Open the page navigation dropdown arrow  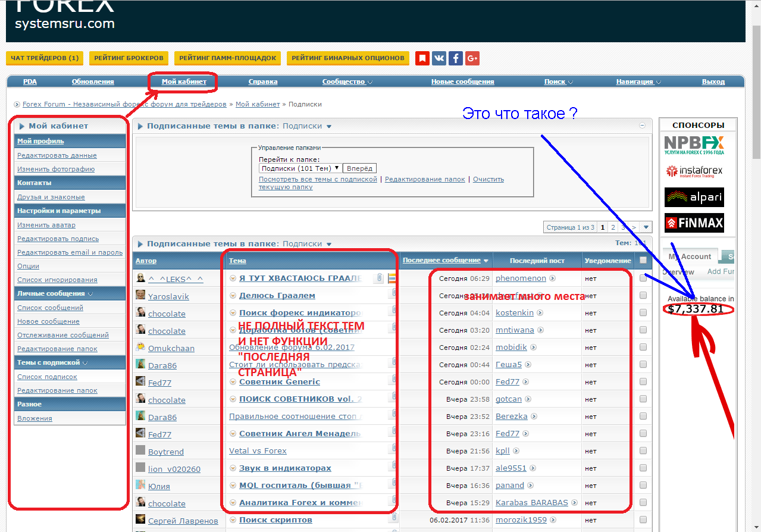click(646, 227)
